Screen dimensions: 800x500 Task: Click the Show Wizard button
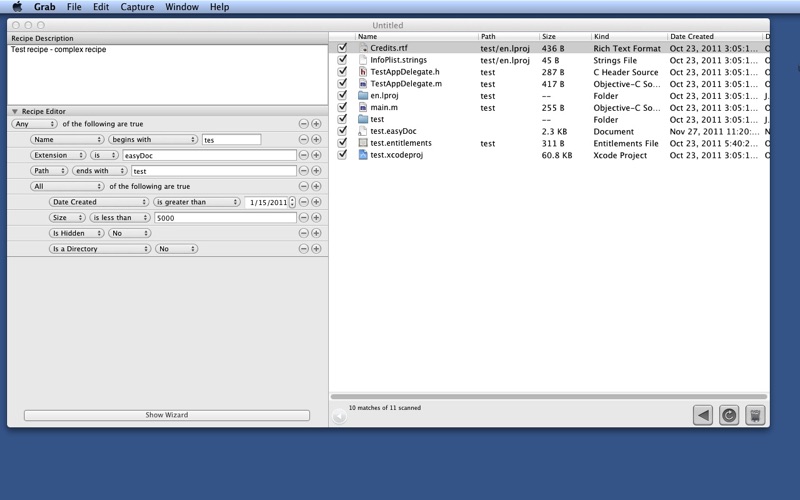(x=167, y=415)
